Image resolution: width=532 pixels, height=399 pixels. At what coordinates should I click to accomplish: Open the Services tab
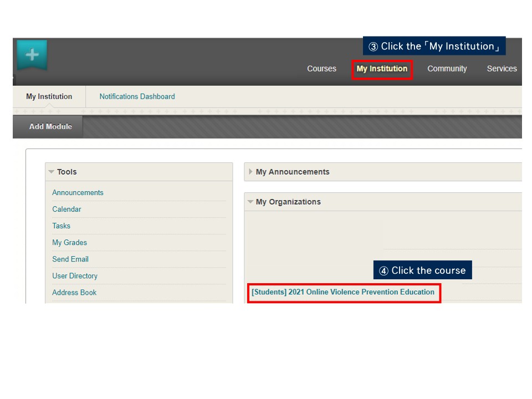coord(502,69)
